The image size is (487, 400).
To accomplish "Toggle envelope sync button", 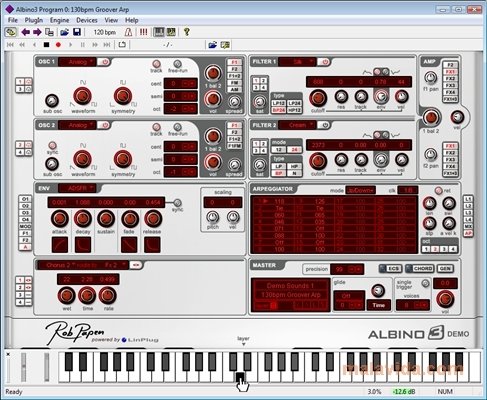I will [178, 203].
